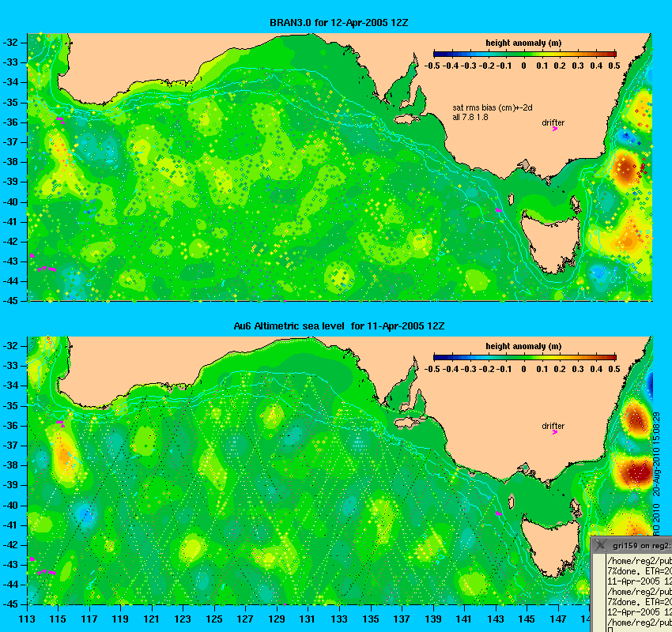Click the 'height anomaly (m)' label in the Au6 Altimetric plot

(x=523, y=346)
